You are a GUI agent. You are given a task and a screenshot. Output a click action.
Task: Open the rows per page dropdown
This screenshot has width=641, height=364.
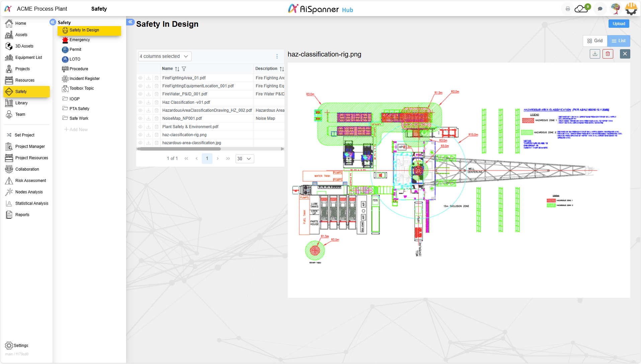(x=245, y=159)
